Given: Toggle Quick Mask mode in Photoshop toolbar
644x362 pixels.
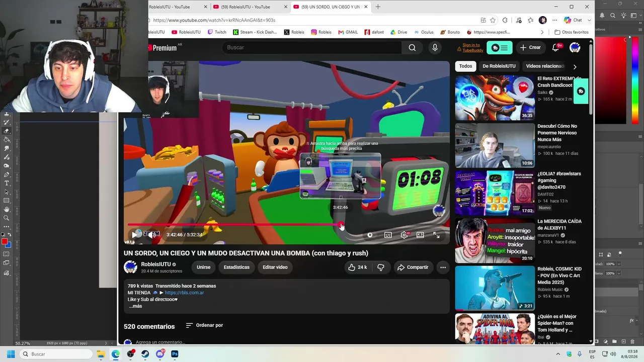Looking at the screenshot, I should coord(7,254).
